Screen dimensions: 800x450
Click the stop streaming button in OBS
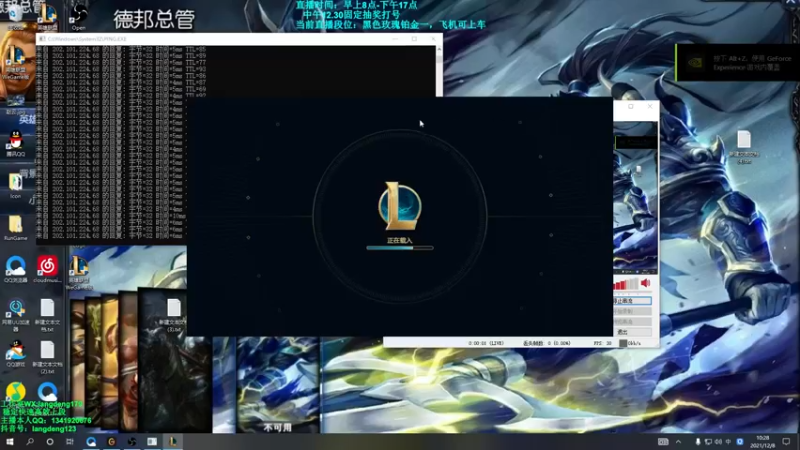(632, 301)
